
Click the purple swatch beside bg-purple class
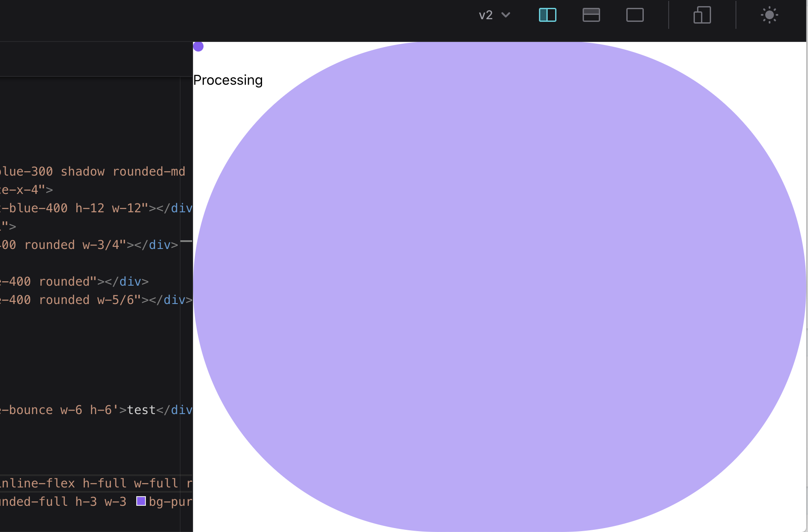(140, 501)
